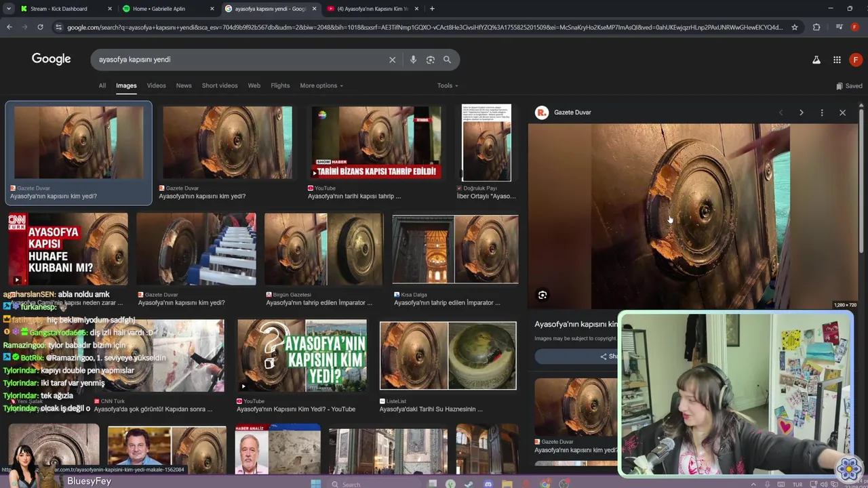Bookmark this page with the star icon

point(794,27)
